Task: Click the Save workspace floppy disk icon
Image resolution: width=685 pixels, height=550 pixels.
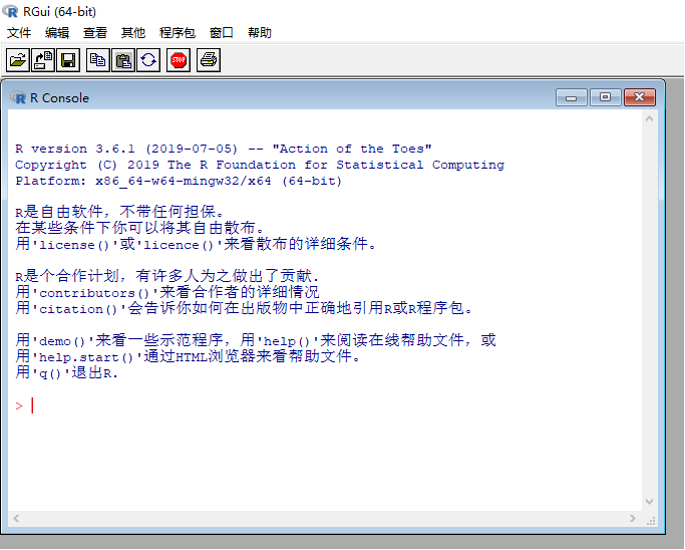Action: pos(68,60)
